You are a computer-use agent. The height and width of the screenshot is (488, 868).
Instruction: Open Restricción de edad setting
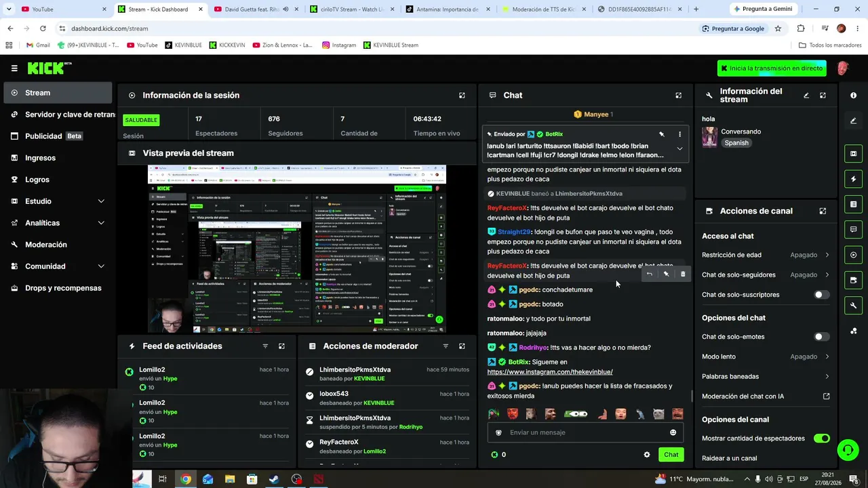coord(766,255)
